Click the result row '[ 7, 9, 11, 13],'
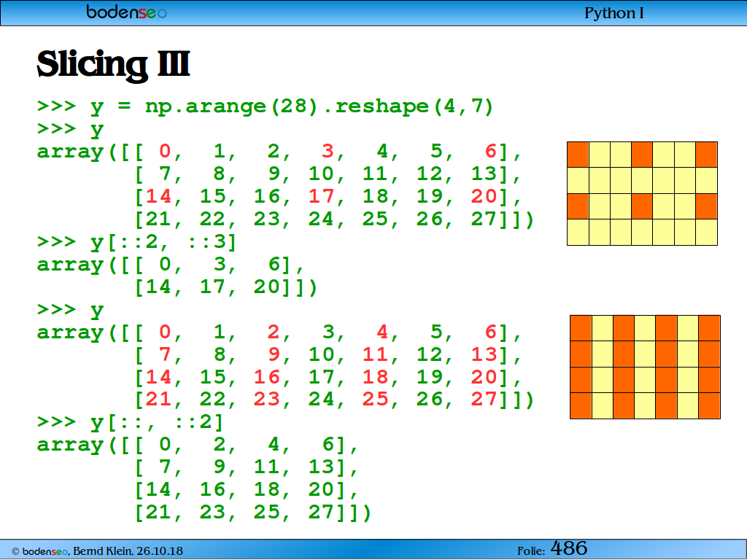 pyautogui.click(x=247, y=467)
